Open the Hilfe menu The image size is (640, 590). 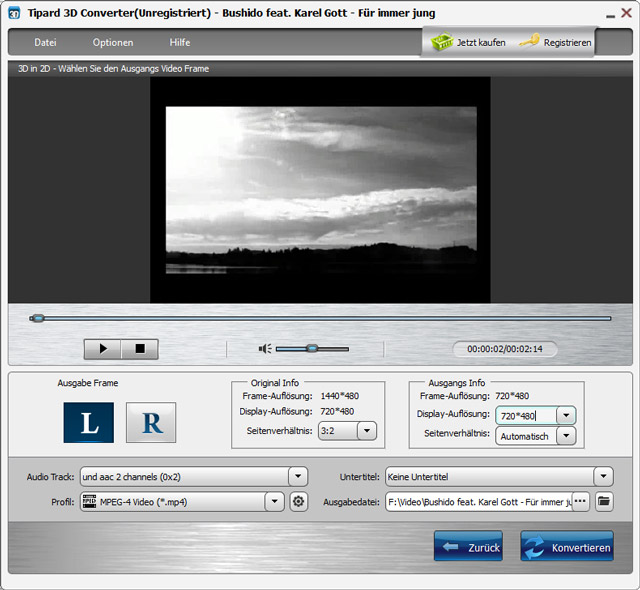pyautogui.click(x=180, y=42)
